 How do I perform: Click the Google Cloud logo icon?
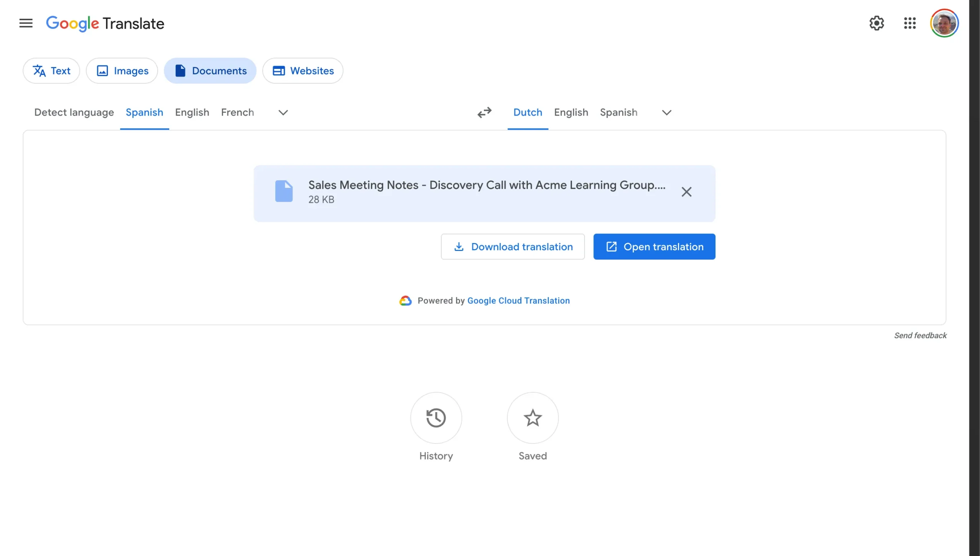405,301
